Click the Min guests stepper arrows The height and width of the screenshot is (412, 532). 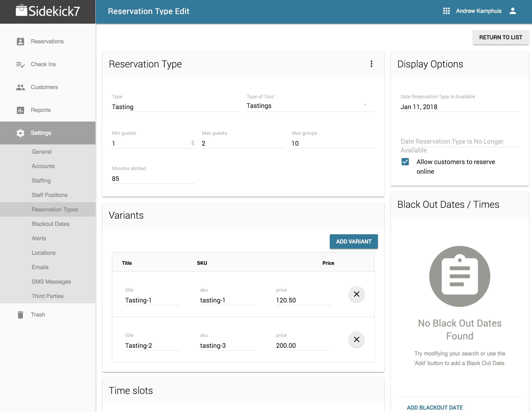[193, 143]
